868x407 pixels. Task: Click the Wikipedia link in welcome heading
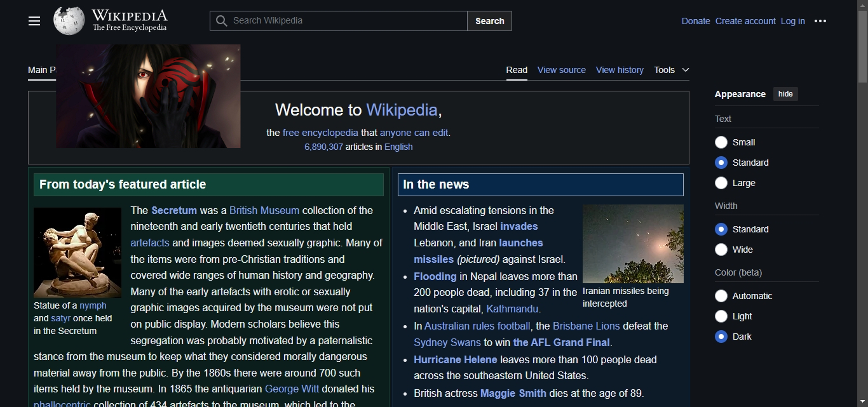point(402,110)
